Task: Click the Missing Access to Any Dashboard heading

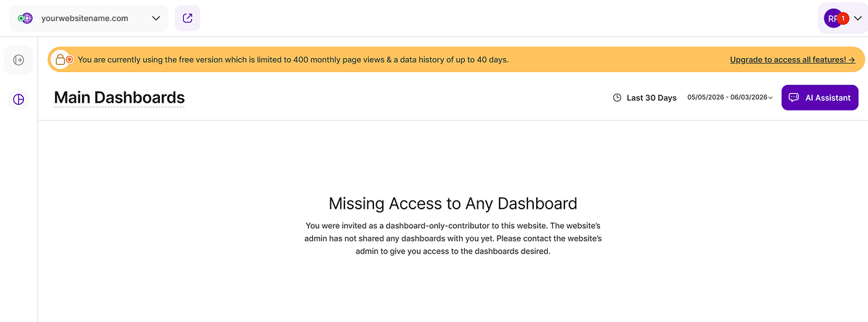Action: click(x=453, y=204)
